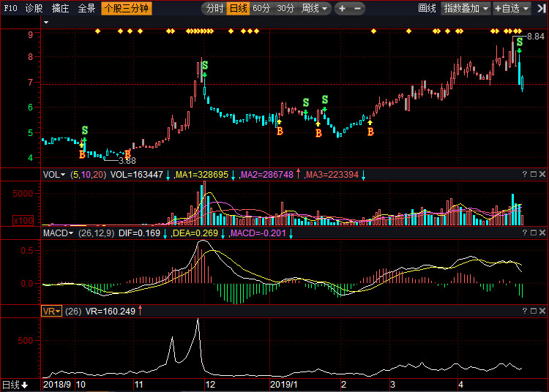Open the VOL indicator dropdown

click(x=54, y=175)
